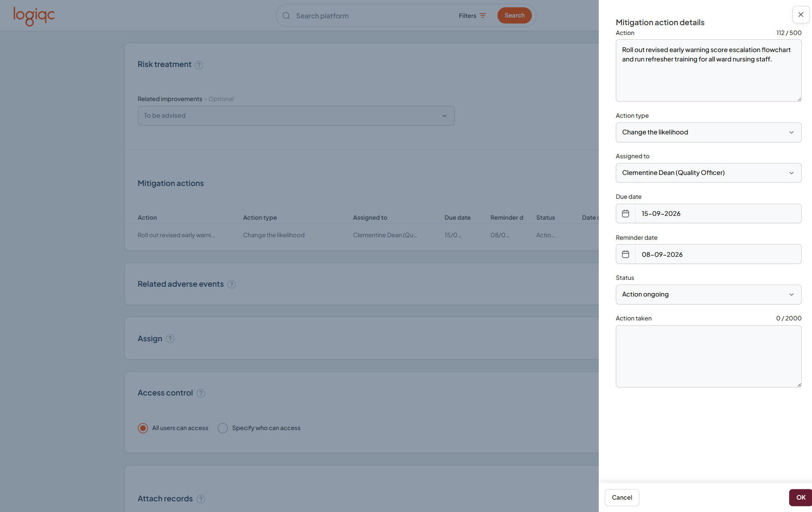Show help for Assign section
Viewport: 812px width, 512px height.
(x=170, y=339)
